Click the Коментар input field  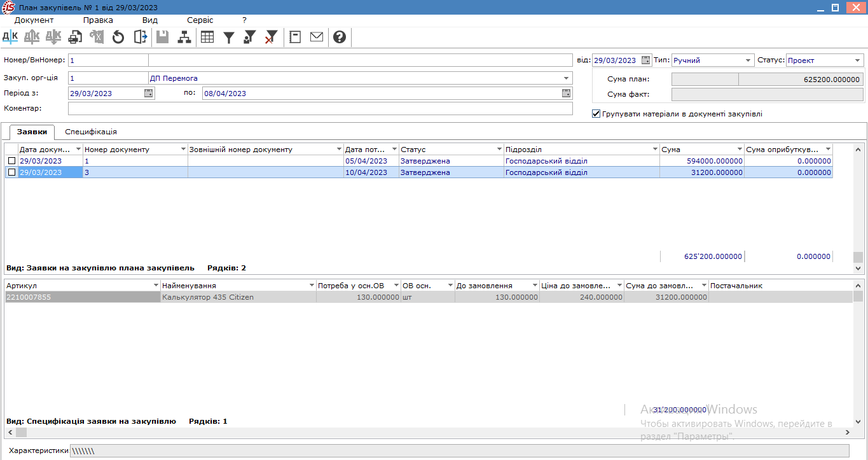320,109
